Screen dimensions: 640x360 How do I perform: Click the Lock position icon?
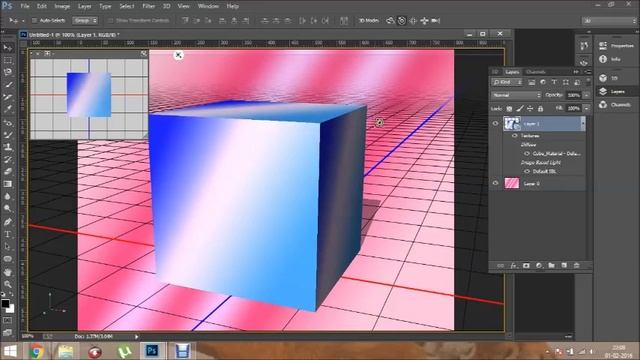pyautogui.click(x=530, y=109)
